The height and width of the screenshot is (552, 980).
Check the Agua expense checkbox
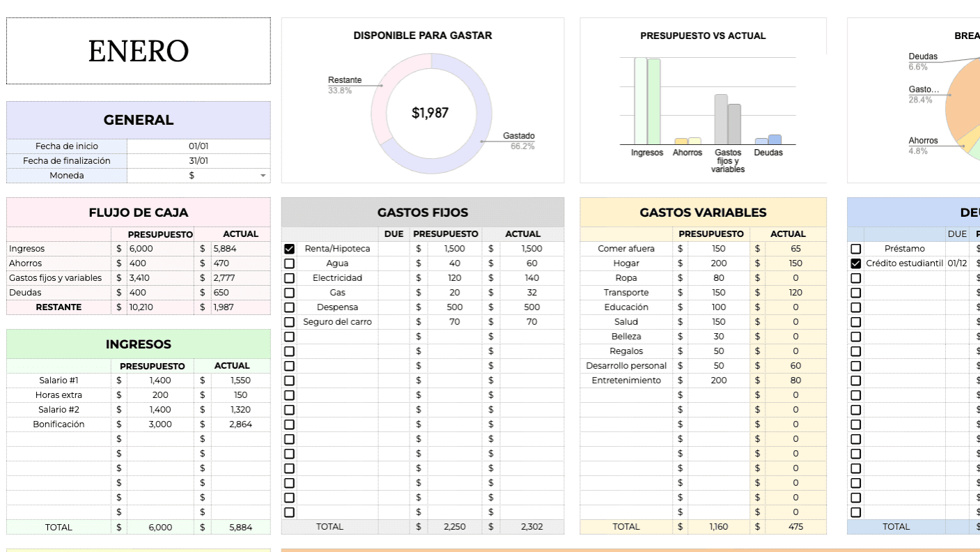289,263
